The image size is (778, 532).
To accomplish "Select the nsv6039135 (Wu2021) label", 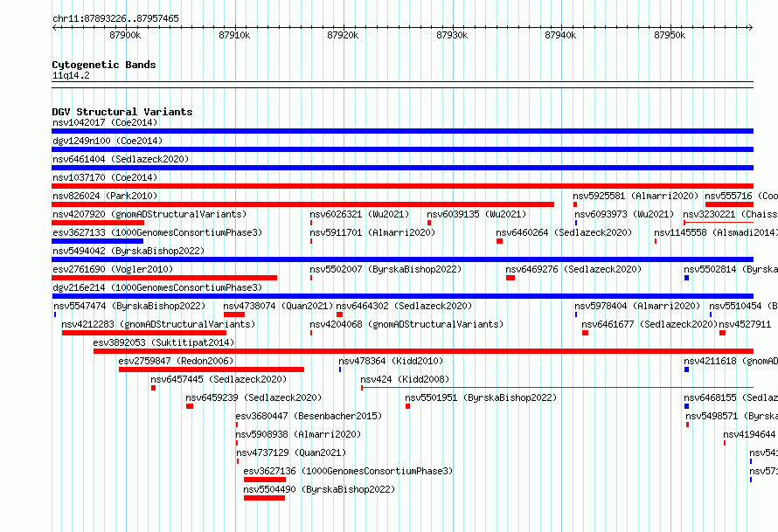I will [476, 214].
